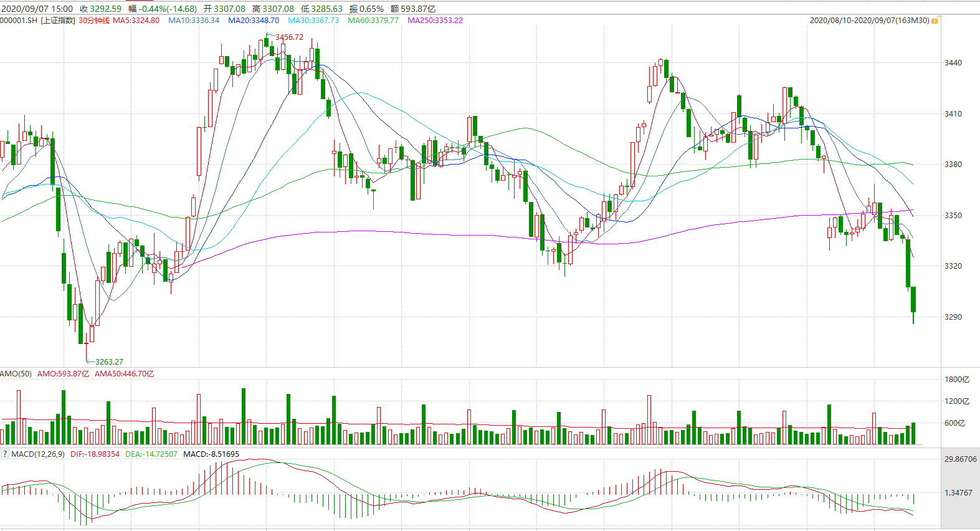The width and height of the screenshot is (980, 531).
Task: Click the AMO:593.87亿 value label
Action: (x=63, y=374)
